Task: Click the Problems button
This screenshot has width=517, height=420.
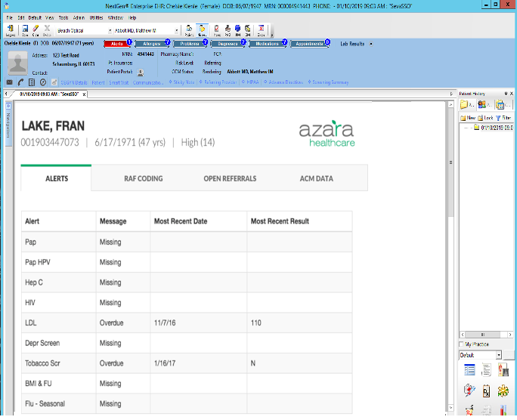Action: coord(190,44)
